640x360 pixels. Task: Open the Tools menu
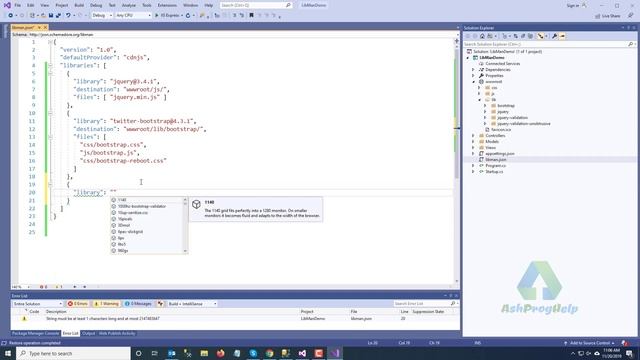(147, 5)
